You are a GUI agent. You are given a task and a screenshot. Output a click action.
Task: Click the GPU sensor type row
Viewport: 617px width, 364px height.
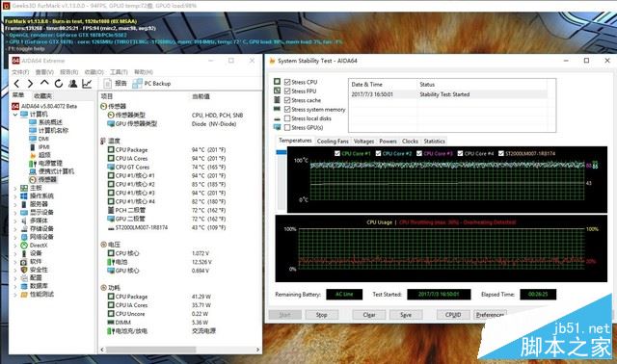[172, 124]
